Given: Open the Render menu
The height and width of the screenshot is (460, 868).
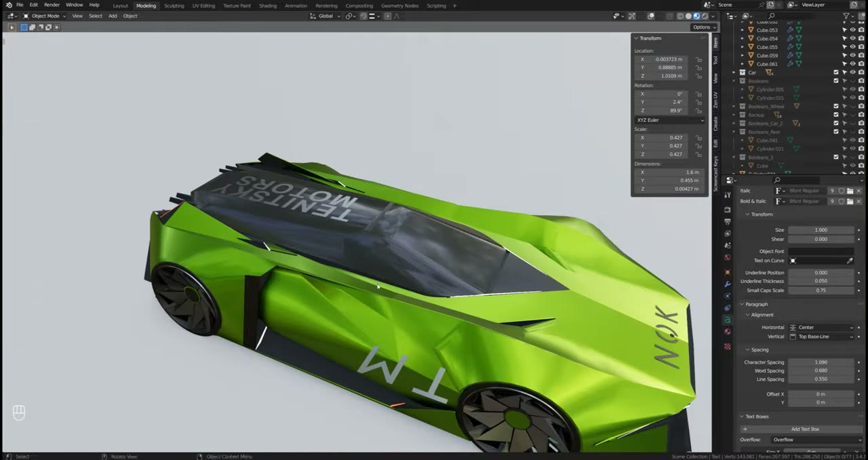Looking at the screenshot, I should (x=52, y=5).
